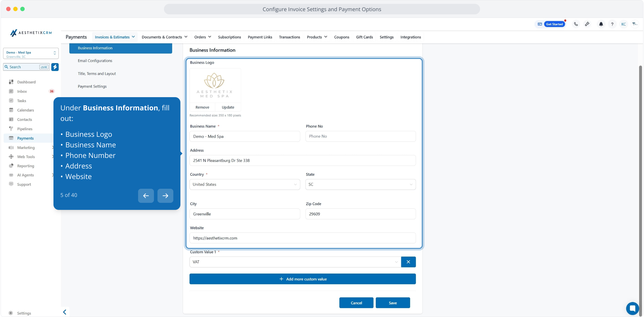The image size is (644, 317).
Task: Open the State dropdown showing SC
Action: tap(360, 184)
